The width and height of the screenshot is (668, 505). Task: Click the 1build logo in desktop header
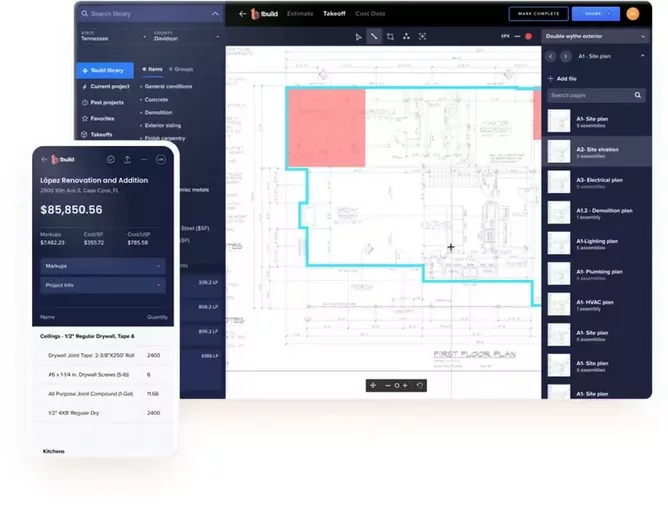click(x=264, y=14)
